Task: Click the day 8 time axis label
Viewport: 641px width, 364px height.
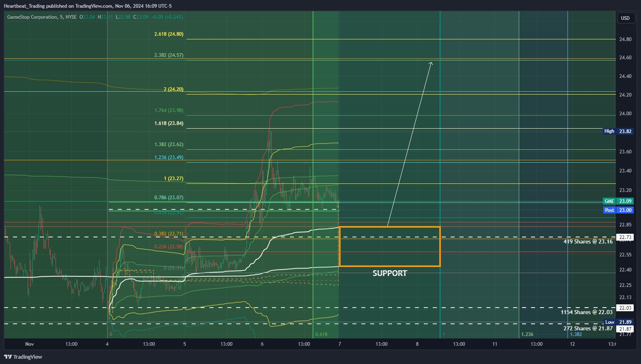Action: (417, 344)
